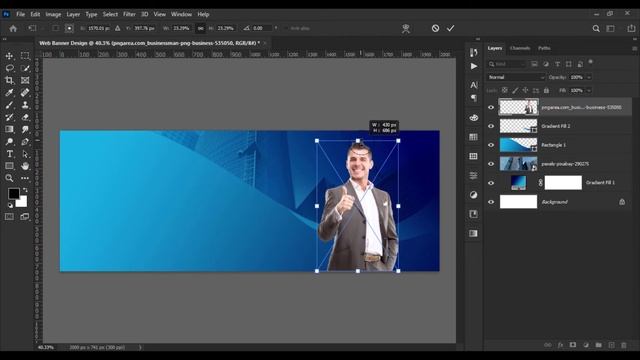Open the workspace switcher dropdown

[x=611, y=28]
